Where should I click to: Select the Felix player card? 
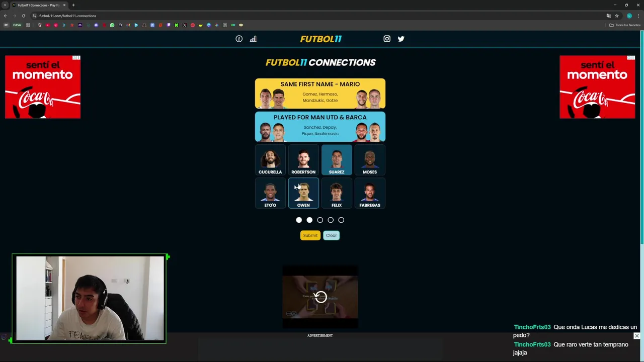(x=337, y=194)
